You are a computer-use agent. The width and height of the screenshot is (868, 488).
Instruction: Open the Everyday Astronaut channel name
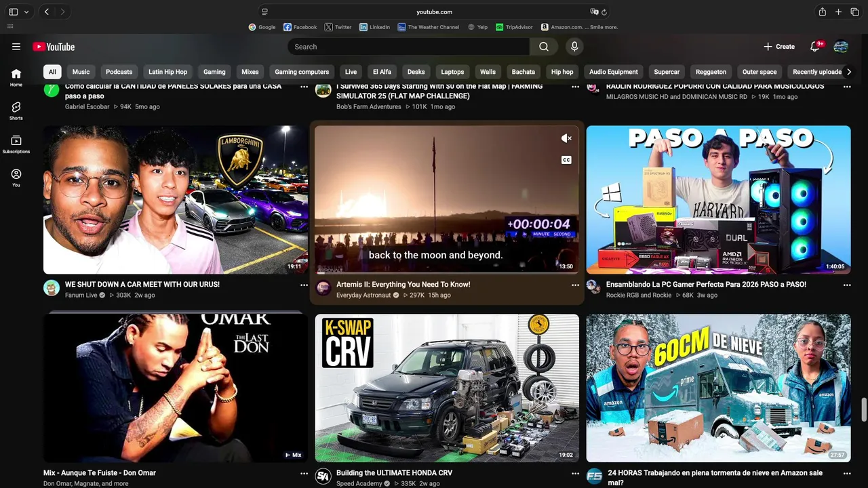pyautogui.click(x=363, y=296)
